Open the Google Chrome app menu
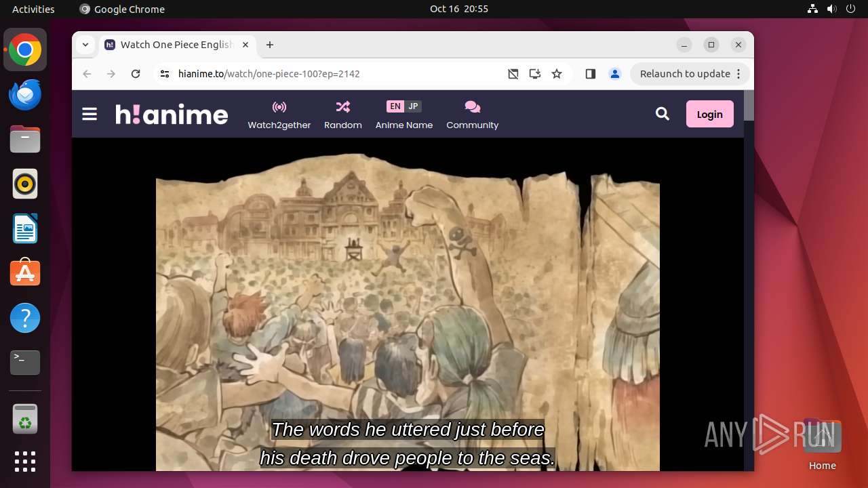Image resolution: width=868 pixels, height=488 pixels. [x=122, y=9]
